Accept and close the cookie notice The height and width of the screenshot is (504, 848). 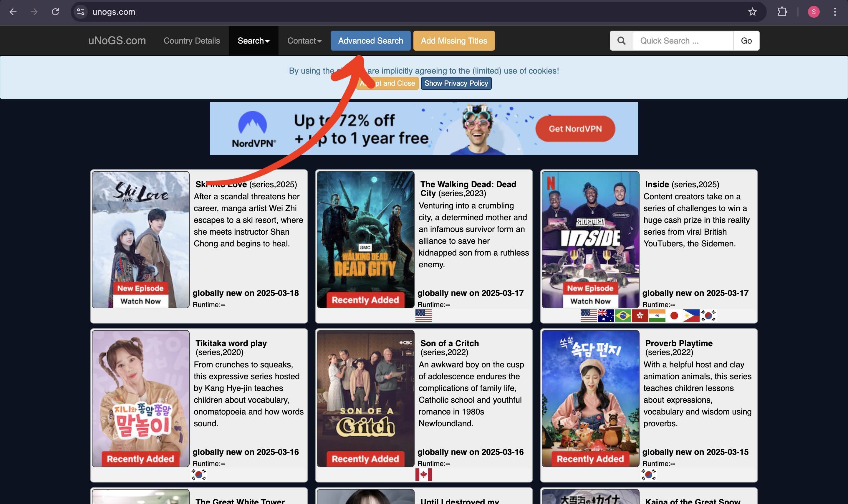tap(387, 83)
